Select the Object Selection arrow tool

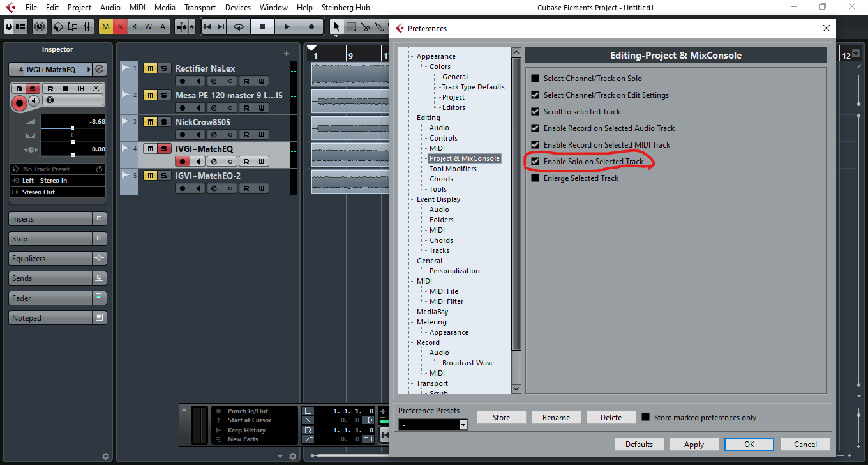point(336,27)
